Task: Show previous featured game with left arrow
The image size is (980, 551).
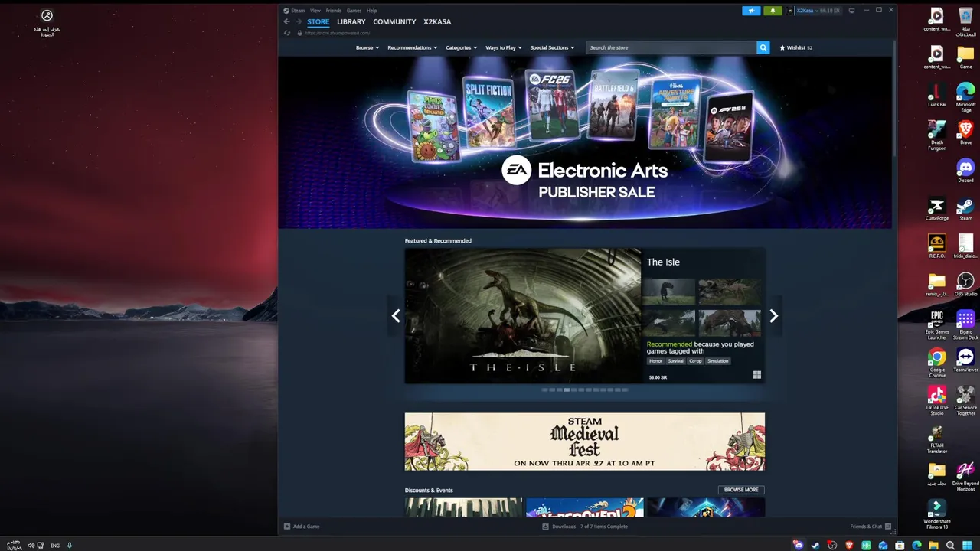Action: pos(396,316)
